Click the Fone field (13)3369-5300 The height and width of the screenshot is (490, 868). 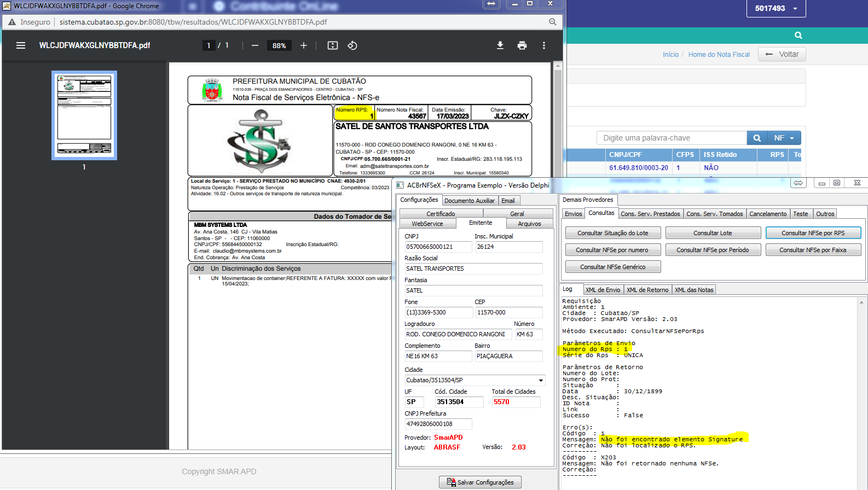[439, 312]
